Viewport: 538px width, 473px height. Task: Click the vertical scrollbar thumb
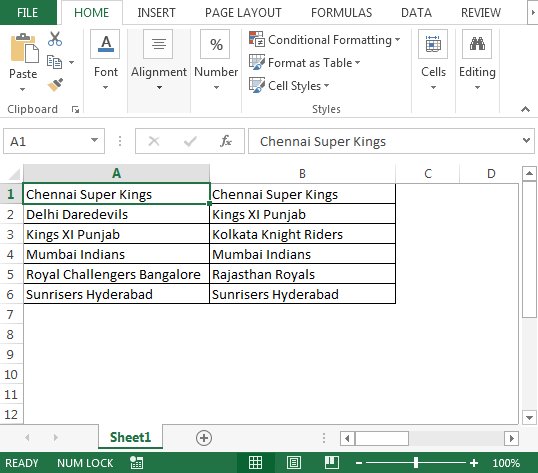click(x=529, y=250)
